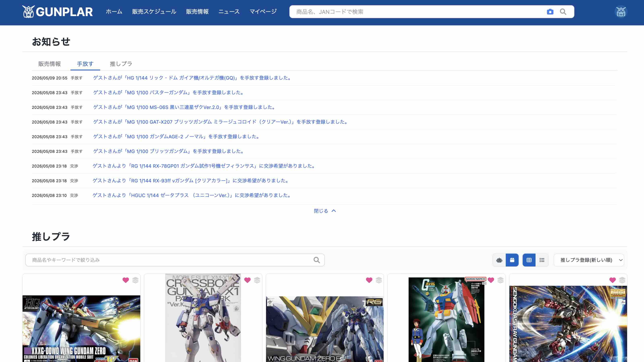Open 販売スケジュール in the nav bar
The image size is (644, 362).
154,11
